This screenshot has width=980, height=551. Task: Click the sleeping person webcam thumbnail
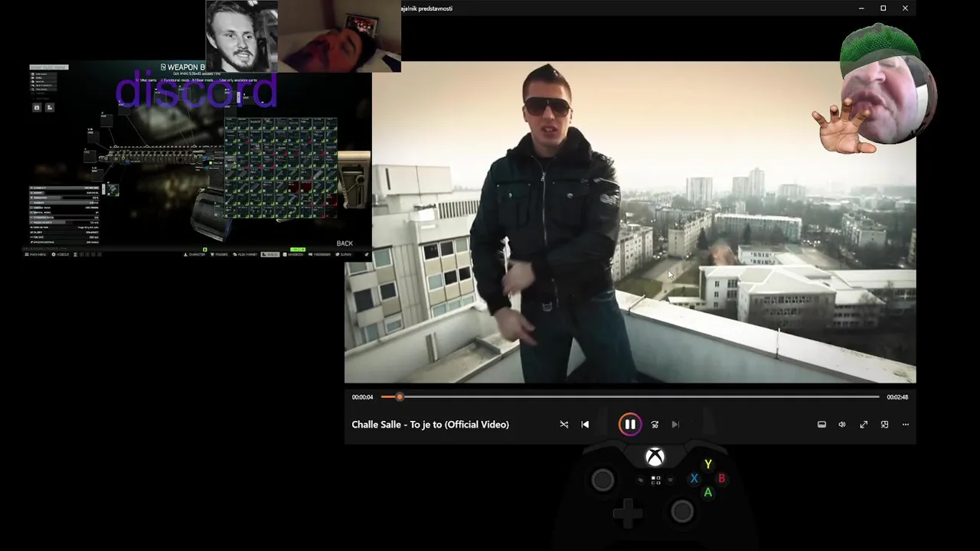pyautogui.click(x=339, y=36)
